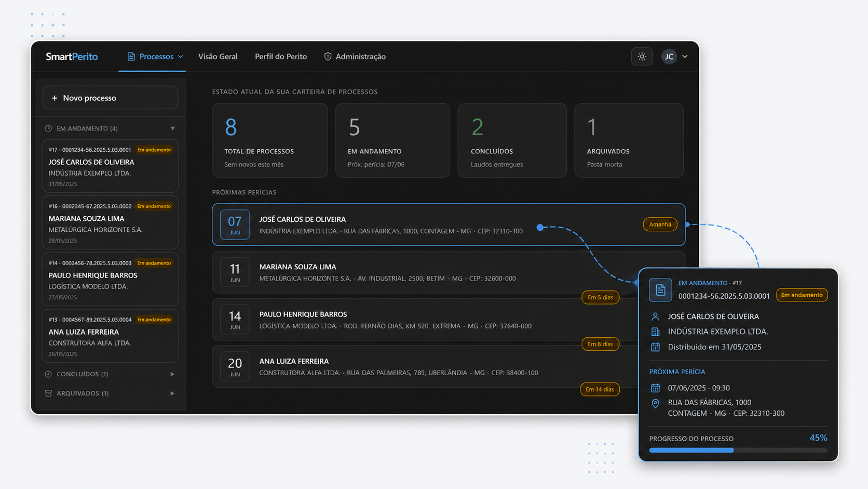Screen dimensions: 868x489
Task: Open the Arquivados stat card showing 1
Action: coord(629,140)
